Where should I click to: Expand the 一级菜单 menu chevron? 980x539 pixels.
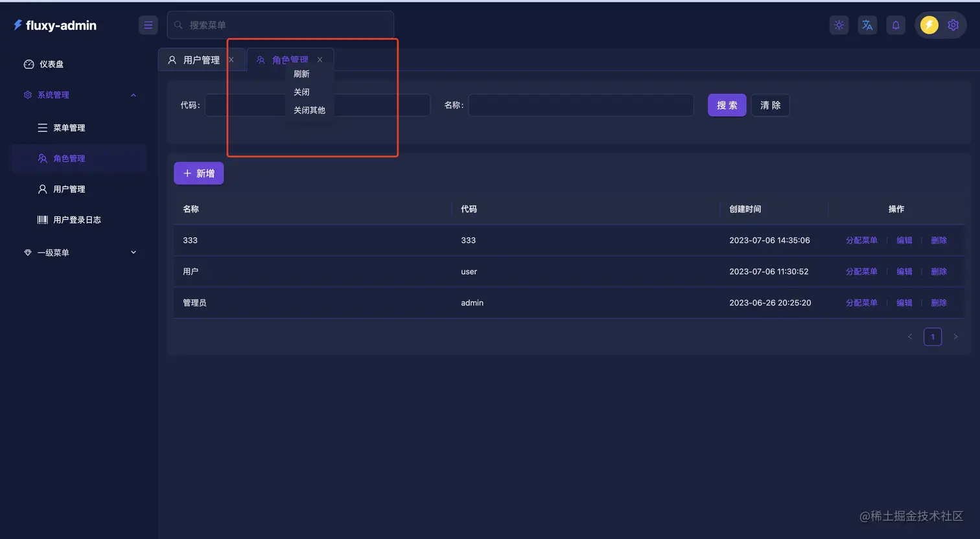point(134,253)
